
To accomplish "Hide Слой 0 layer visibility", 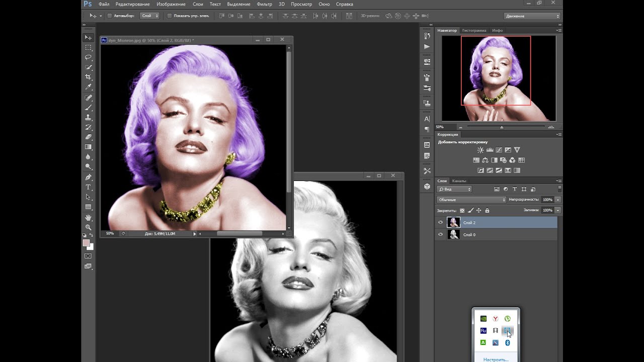I will tap(441, 234).
